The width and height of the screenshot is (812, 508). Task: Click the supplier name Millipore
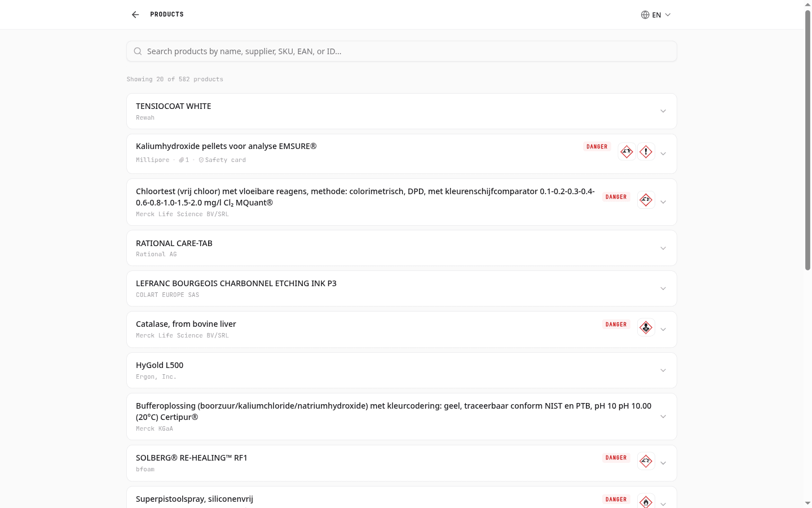click(152, 160)
